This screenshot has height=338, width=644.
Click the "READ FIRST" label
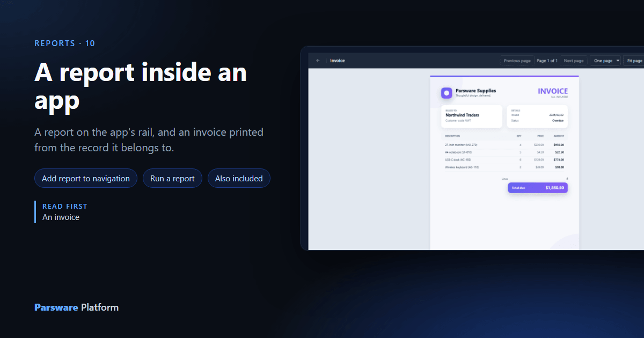65,207
